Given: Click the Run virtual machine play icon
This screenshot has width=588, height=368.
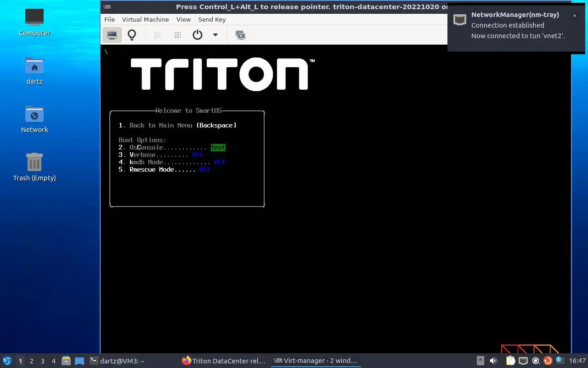Looking at the screenshot, I should coord(158,35).
